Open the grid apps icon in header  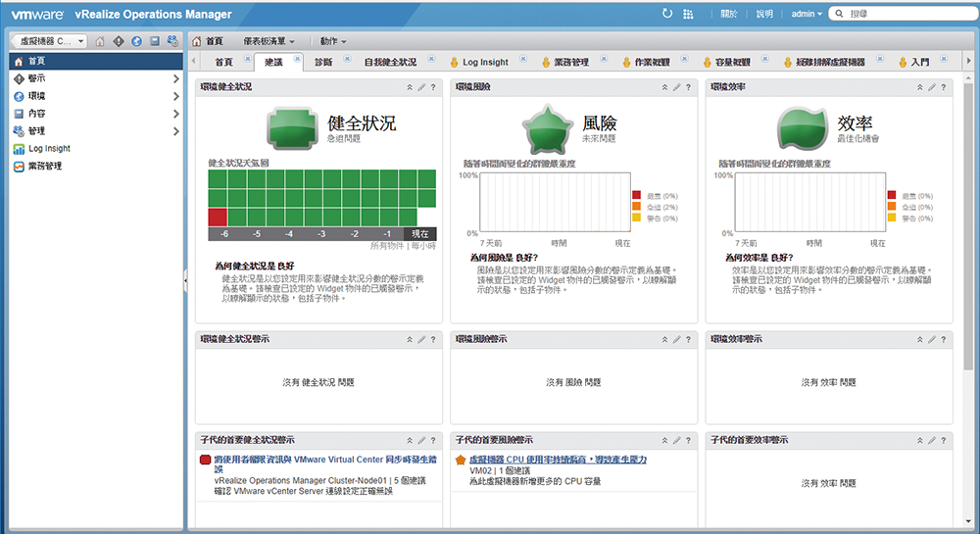click(688, 14)
